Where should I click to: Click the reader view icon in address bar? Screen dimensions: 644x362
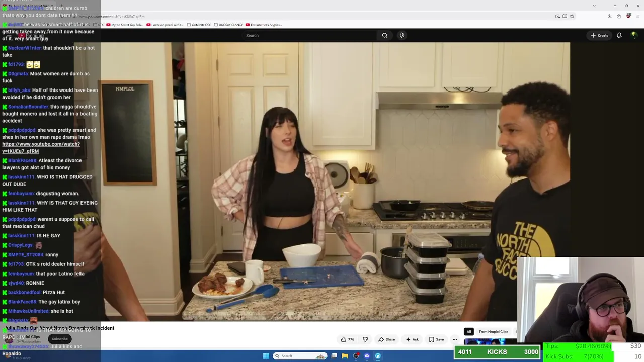click(565, 16)
